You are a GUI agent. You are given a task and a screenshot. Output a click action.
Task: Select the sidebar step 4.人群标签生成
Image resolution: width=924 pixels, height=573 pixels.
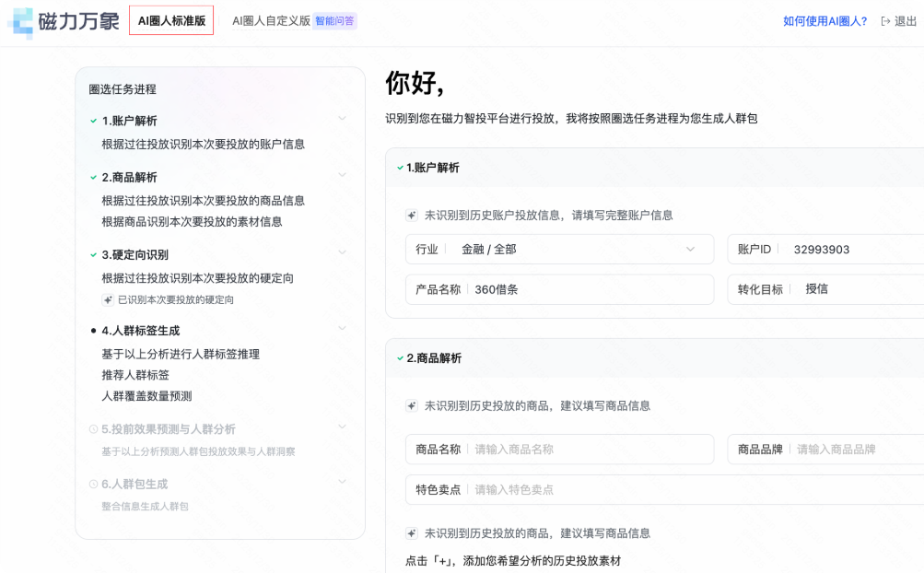[141, 331]
